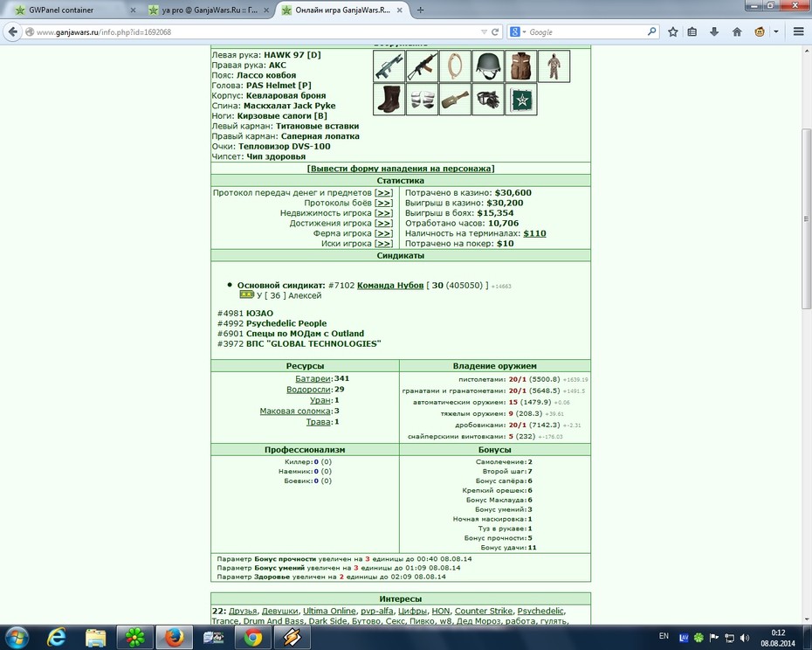The image size is (812, 650).
Task: Launch Google Chrome from the taskbar
Action: 252,637
